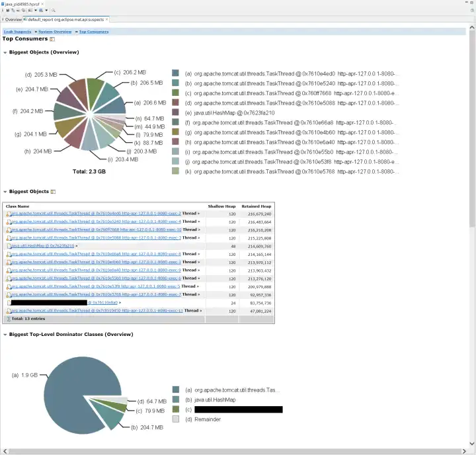Collapse Biggest Top-Level Dominator Classes section
This screenshot has width=476, height=455.
click(5, 335)
